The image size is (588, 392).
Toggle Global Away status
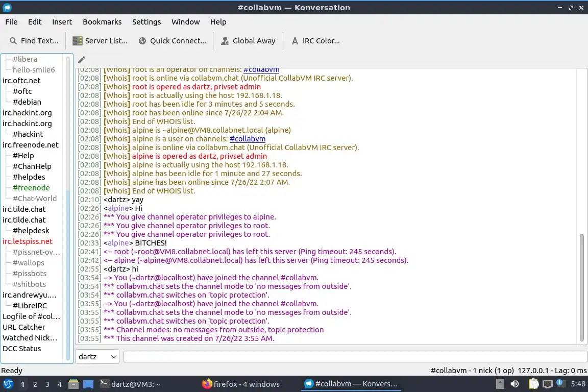[248, 41]
